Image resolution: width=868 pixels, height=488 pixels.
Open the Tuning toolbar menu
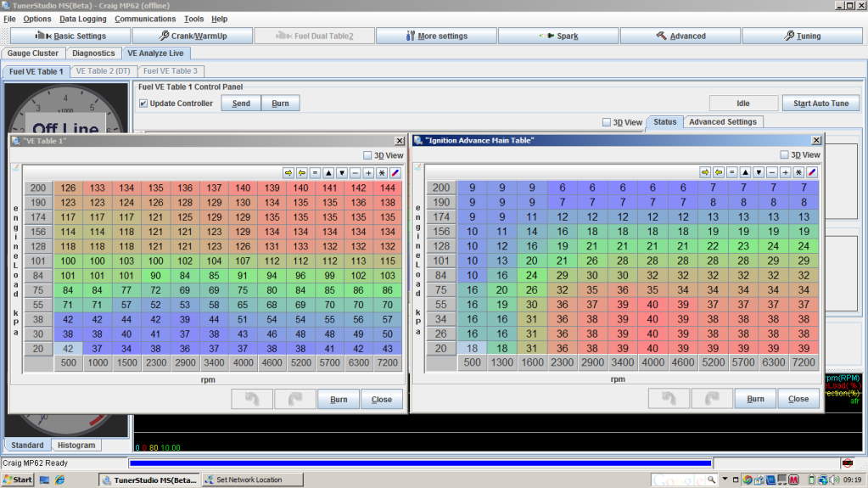(803, 36)
